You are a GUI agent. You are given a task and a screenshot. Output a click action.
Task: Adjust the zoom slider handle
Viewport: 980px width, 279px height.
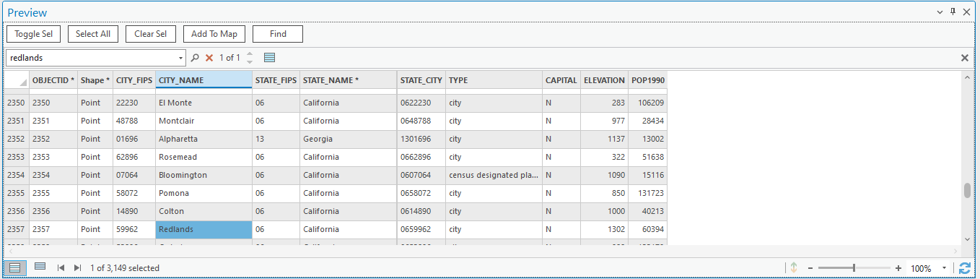854,268
